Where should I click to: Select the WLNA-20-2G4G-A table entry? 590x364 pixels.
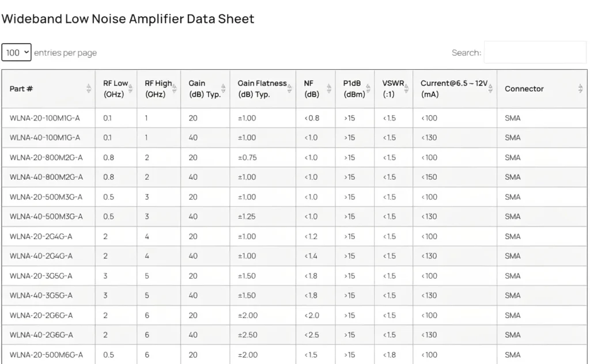[41, 236]
